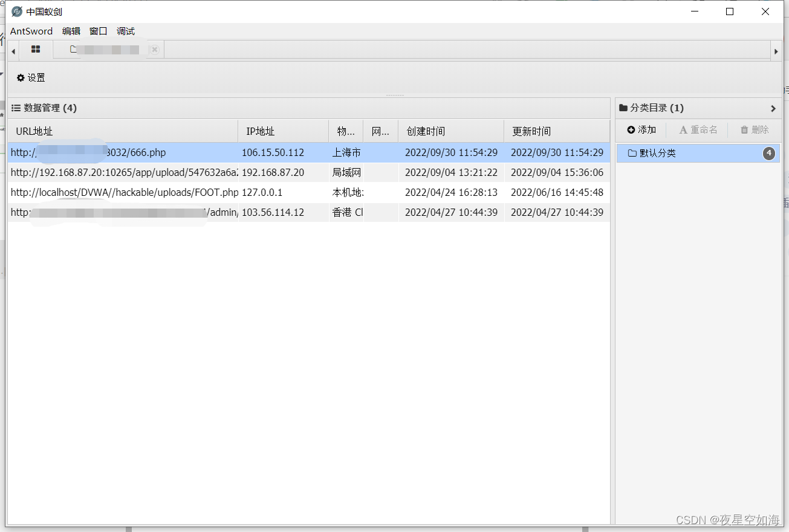Open the 编辑 menu
This screenshot has width=789, height=532.
[71, 31]
